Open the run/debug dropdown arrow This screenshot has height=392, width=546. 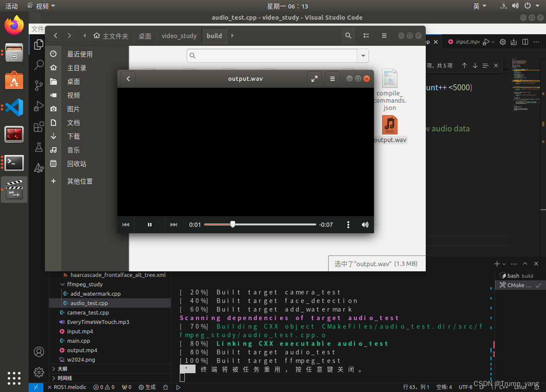point(493,42)
